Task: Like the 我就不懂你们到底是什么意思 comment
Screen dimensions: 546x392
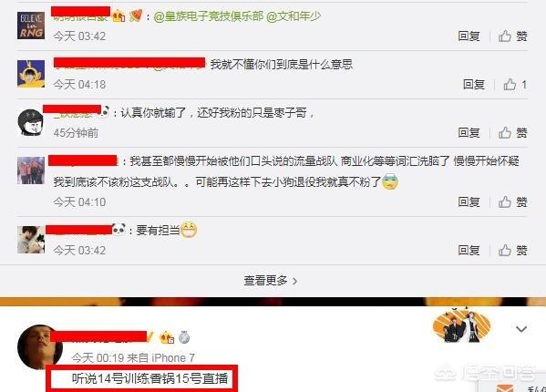Action: point(515,84)
